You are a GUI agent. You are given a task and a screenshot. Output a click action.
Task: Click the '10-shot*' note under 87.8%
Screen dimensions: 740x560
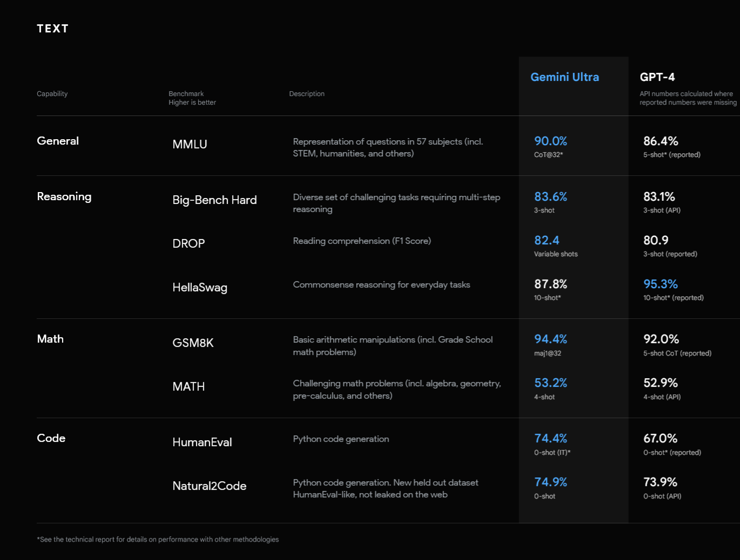coord(547,298)
